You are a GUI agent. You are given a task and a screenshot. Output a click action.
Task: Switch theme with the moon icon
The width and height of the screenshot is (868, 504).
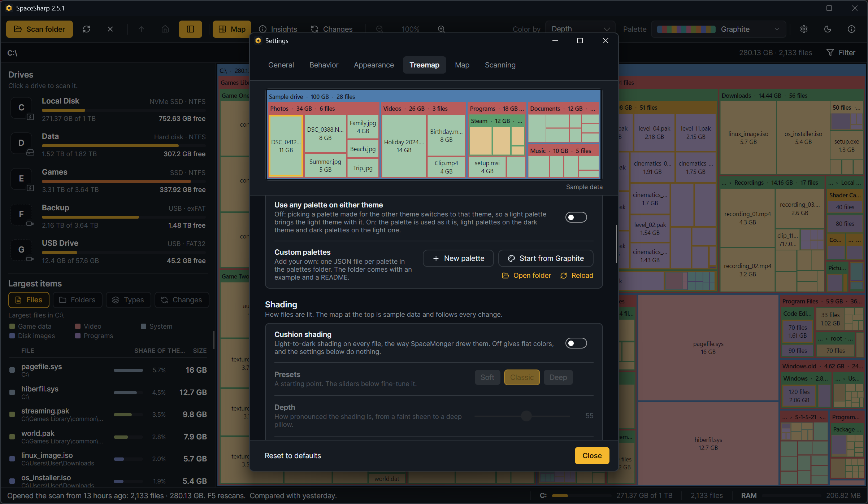(x=828, y=29)
